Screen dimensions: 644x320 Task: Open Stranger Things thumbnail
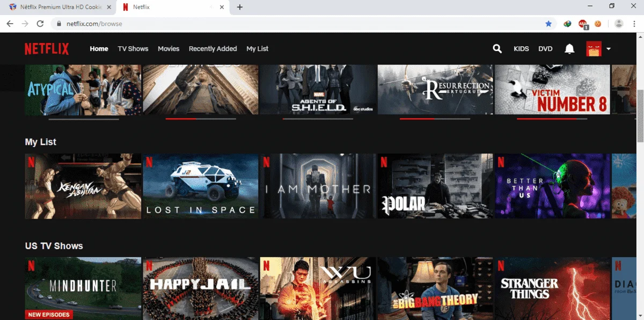tap(552, 288)
